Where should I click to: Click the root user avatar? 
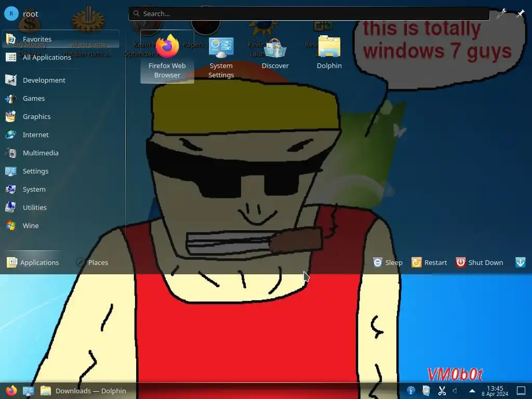(x=11, y=14)
